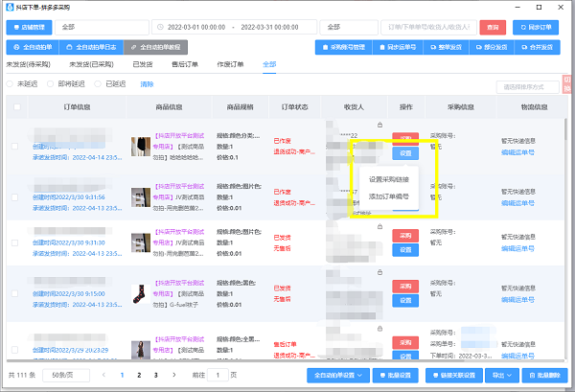Image resolution: width=575 pixels, height=392 pixels.
Task: Go to page 2 in pagination
Action: pos(139,375)
